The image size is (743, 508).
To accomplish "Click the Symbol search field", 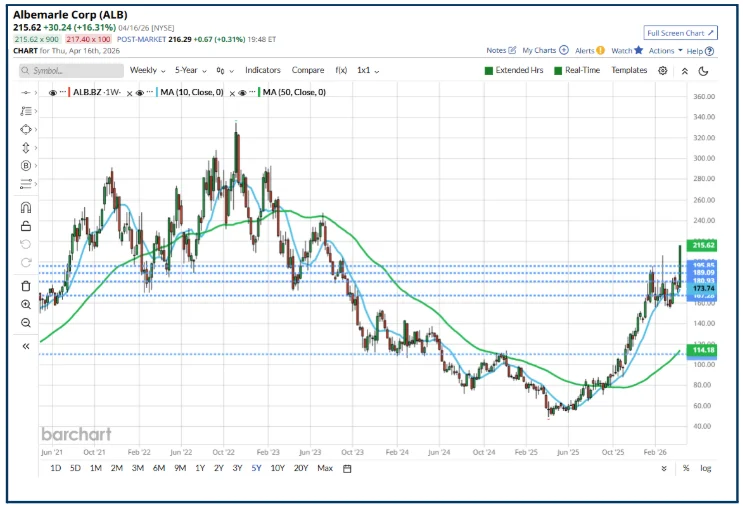I will pyautogui.click(x=72, y=71).
